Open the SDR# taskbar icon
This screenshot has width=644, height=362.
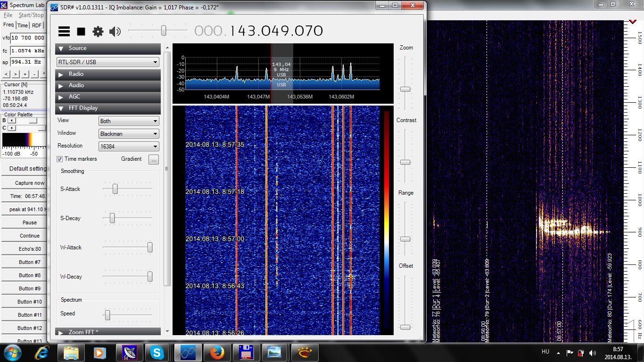(x=188, y=352)
